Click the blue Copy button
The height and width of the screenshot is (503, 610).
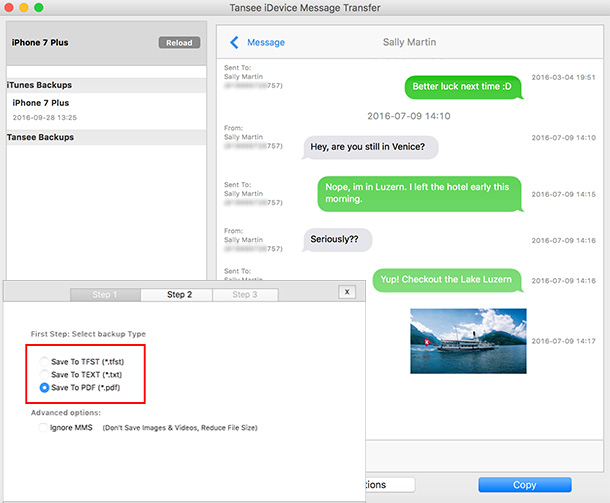524,485
